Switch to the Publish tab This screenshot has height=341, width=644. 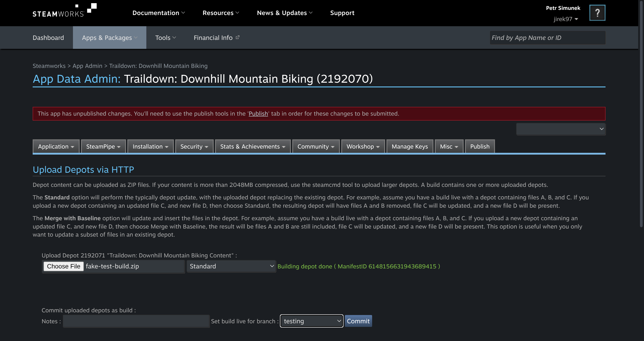[480, 147]
